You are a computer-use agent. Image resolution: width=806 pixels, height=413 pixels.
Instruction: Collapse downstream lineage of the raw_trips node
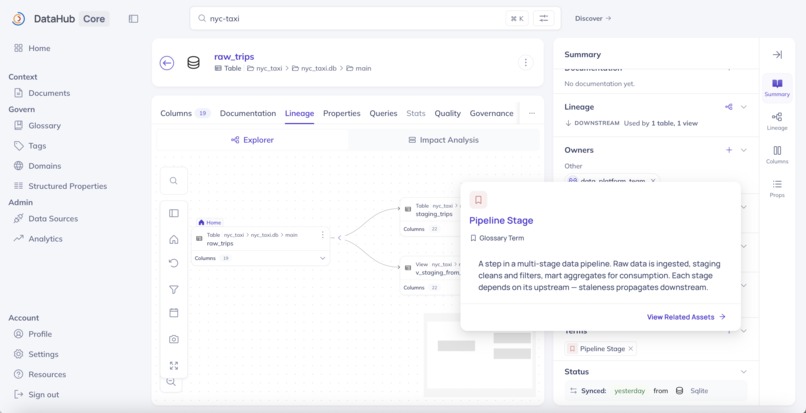[339, 238]
